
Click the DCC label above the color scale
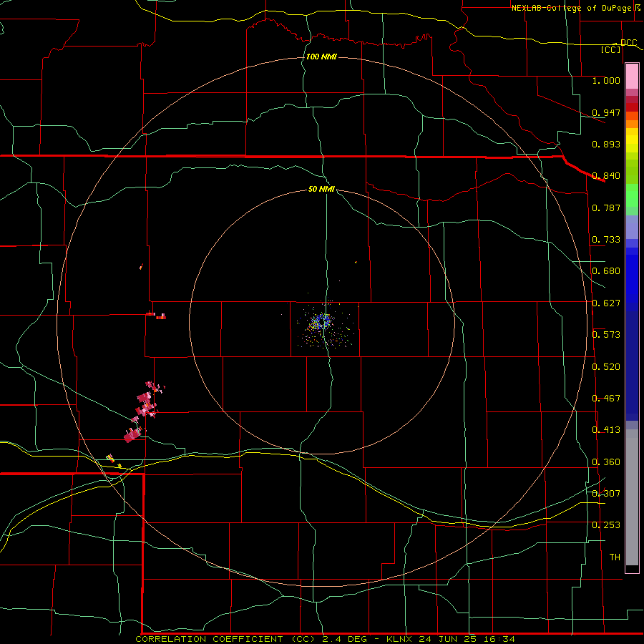pyautogui.click(x=628, y=43)
